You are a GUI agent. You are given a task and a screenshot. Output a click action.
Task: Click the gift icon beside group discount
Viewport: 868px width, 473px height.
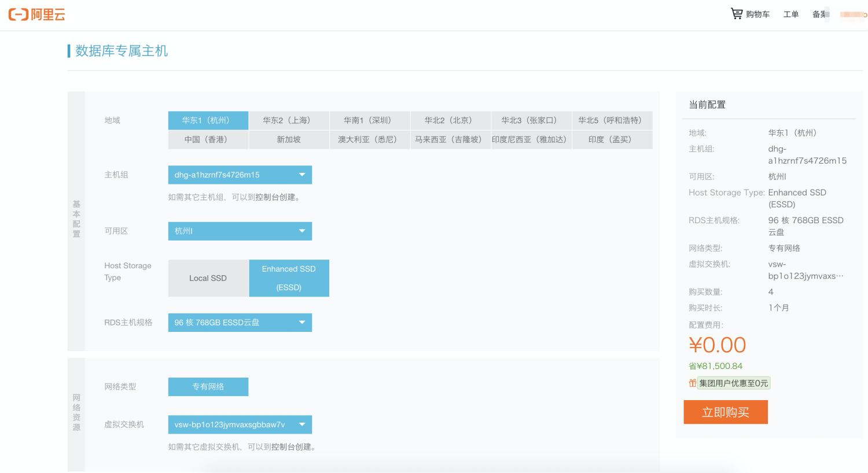click(692, 383)
